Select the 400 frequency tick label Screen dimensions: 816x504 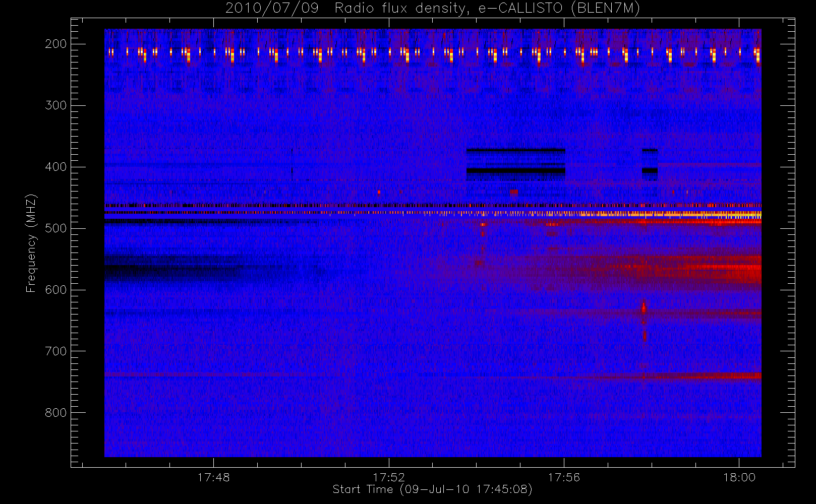pos(56,167)
